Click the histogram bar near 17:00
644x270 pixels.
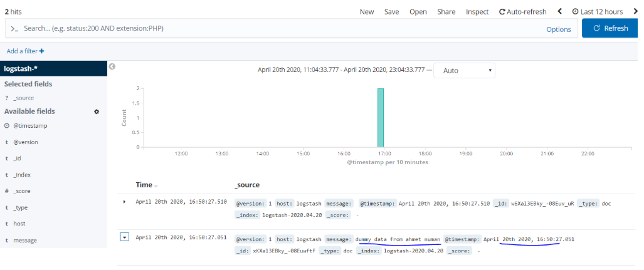(381, 117)
